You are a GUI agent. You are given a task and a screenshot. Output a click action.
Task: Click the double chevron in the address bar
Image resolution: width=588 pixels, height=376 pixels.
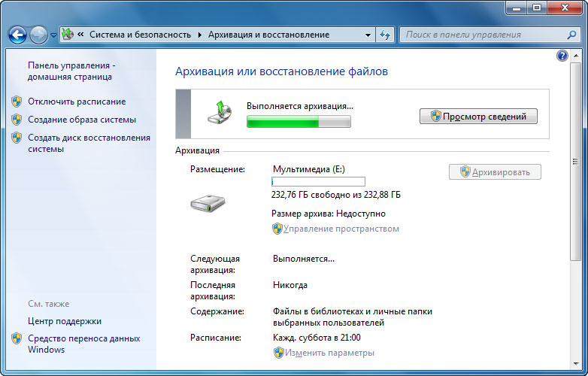coord(80,35)
